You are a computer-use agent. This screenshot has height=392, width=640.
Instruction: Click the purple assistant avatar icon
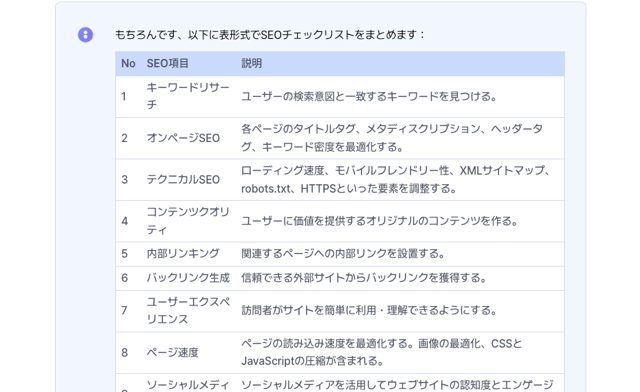pyautogui.click(x=85, y=35)
